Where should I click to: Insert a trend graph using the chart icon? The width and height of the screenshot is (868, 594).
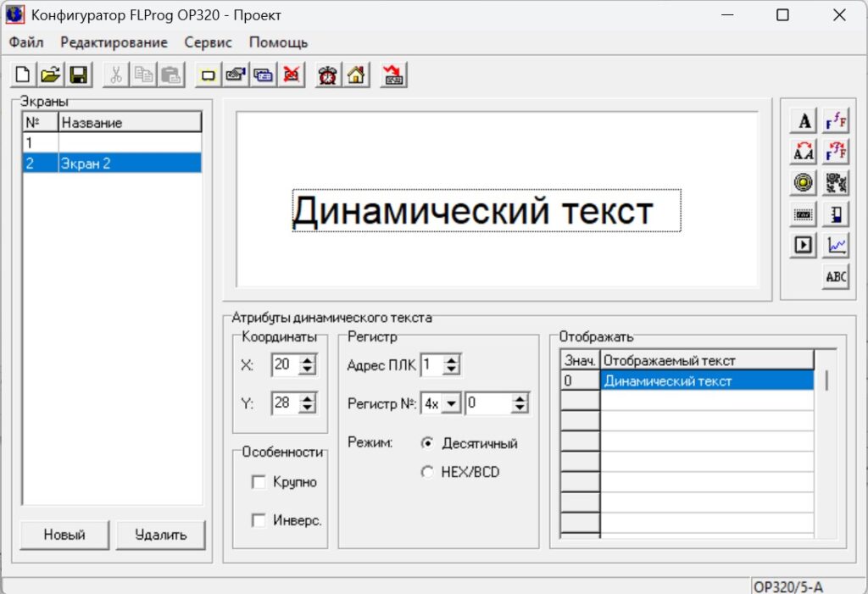click(x=837, y=245)
